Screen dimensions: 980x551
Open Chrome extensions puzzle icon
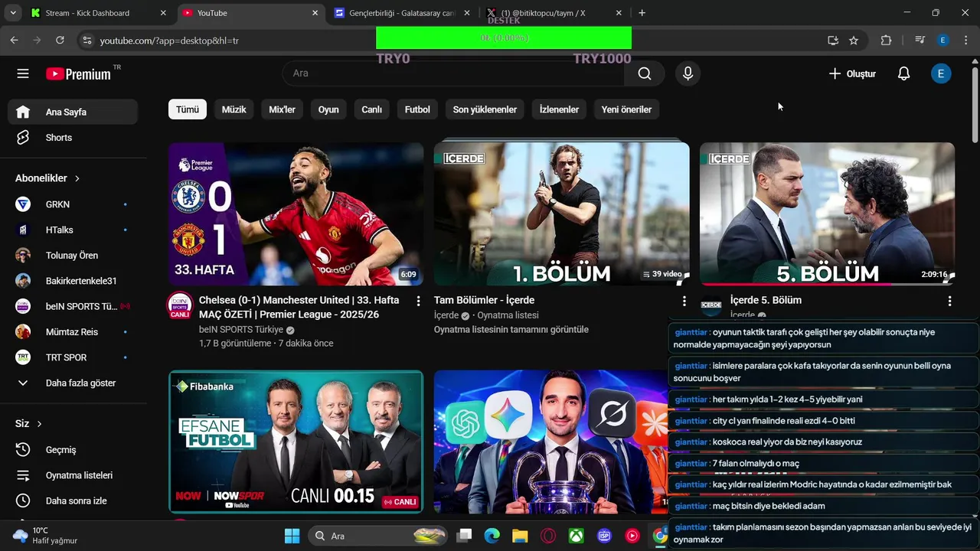click(x=886, y=41)
